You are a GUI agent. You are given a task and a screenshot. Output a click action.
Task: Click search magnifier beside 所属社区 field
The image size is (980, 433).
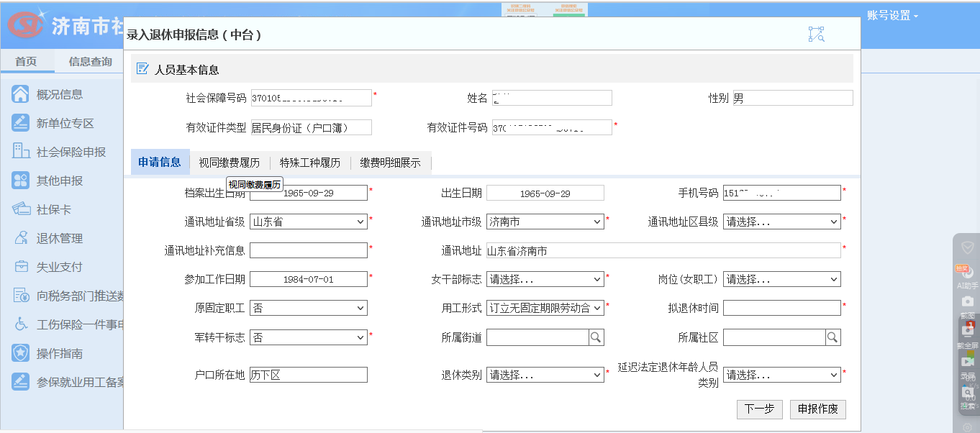832,337
